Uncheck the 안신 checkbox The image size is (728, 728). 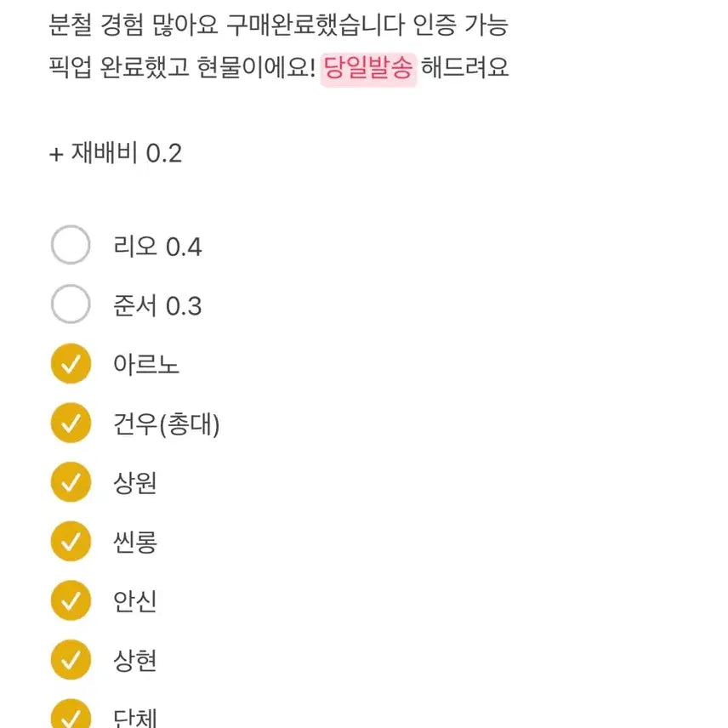click(71, 600)
